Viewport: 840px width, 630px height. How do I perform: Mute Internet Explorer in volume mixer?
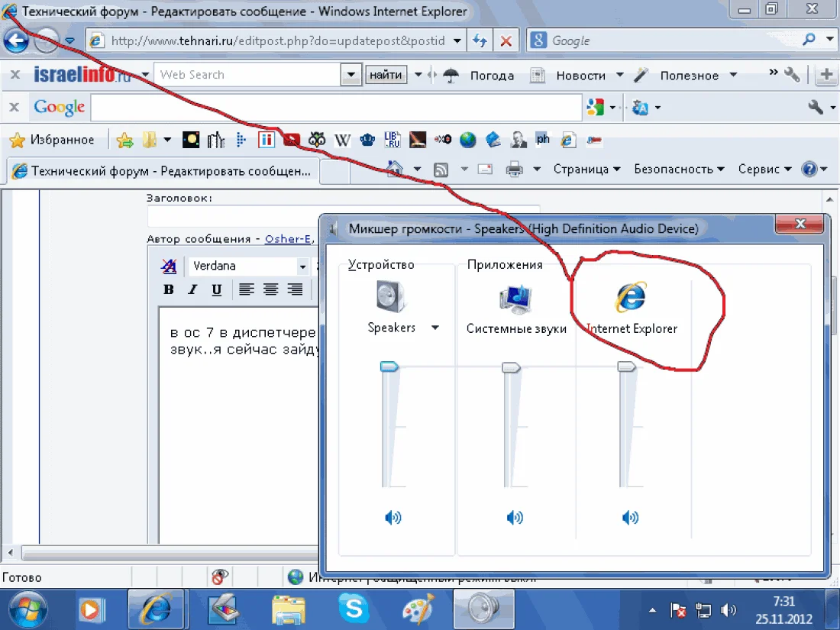[630, 518]
